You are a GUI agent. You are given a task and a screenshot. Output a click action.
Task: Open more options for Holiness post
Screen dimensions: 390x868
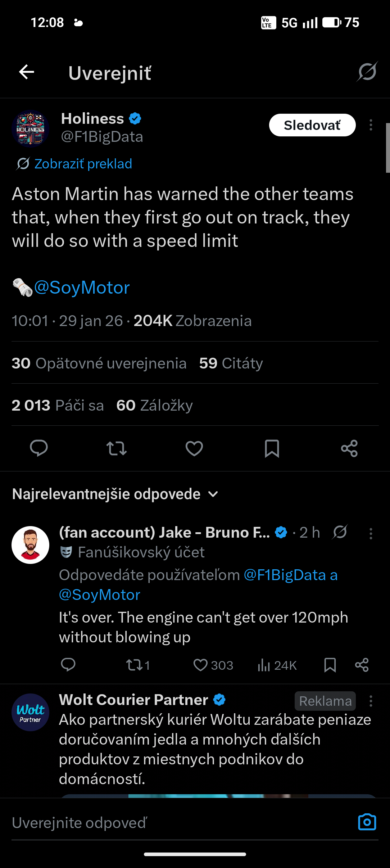pyautogui.click(x=371, y=125)
